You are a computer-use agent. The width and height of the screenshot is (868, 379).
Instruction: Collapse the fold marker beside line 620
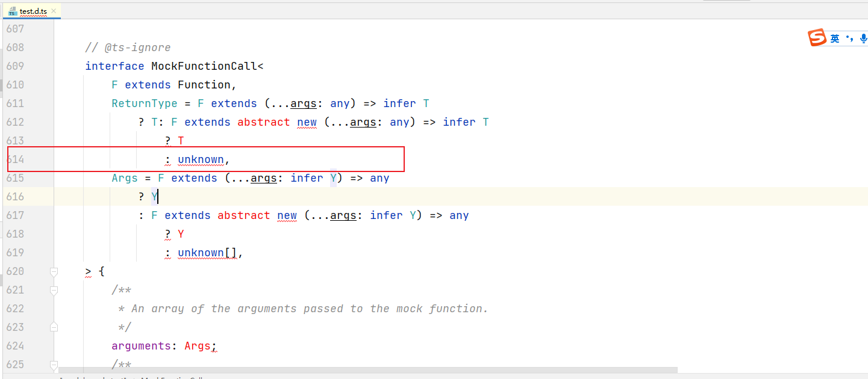click(54, 271)
